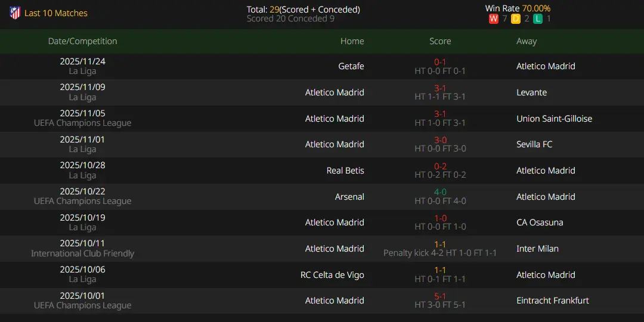644x322 pixels.
Task: Open the Getafe team link
Action: (x=351, y=66)
